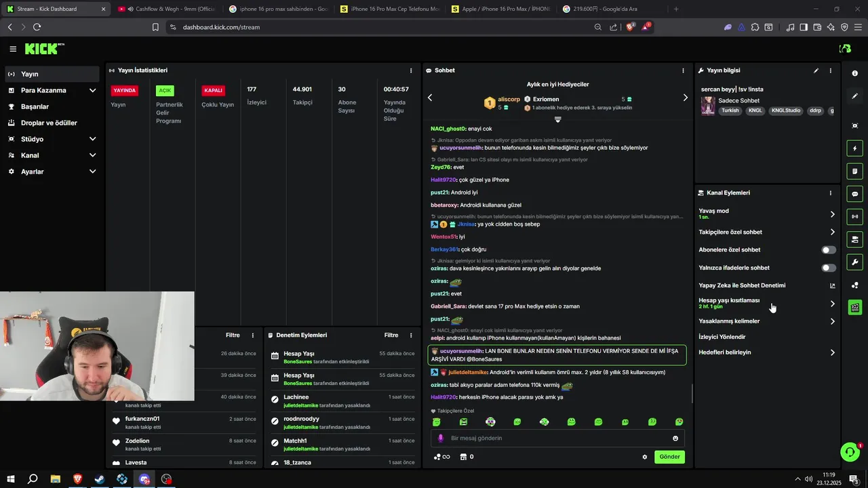Open Yasaklanmış kelimeler chevron
Viewport: 868px width, 488px height.
(x=833, y=321)
